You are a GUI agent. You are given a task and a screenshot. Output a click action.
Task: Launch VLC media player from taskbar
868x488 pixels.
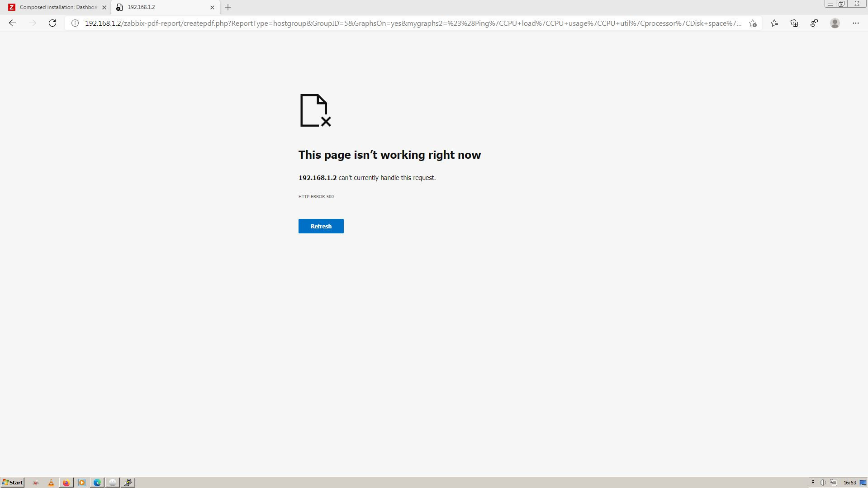(x=51, y=483)
